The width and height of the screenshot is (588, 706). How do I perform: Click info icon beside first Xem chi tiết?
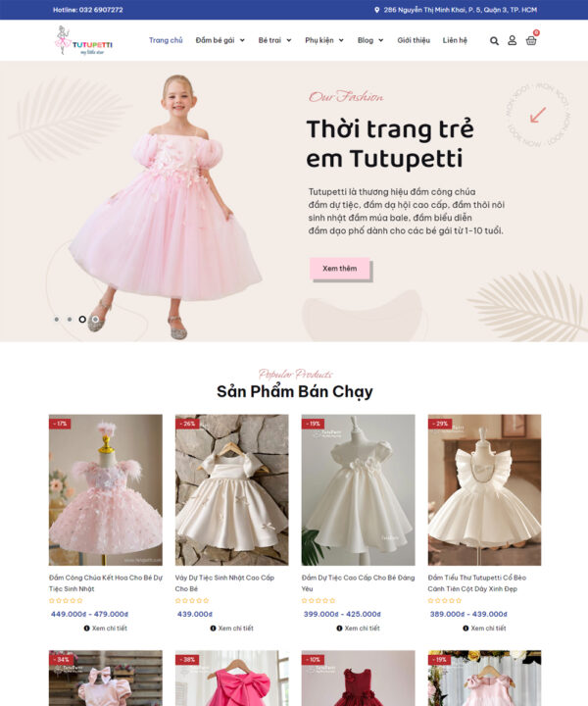87,629
